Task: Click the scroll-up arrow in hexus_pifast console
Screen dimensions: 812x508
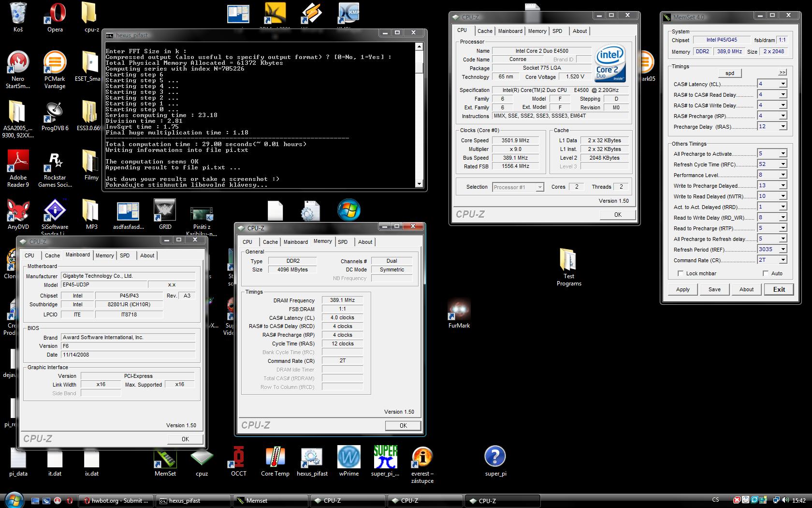Action: [419, 46]
